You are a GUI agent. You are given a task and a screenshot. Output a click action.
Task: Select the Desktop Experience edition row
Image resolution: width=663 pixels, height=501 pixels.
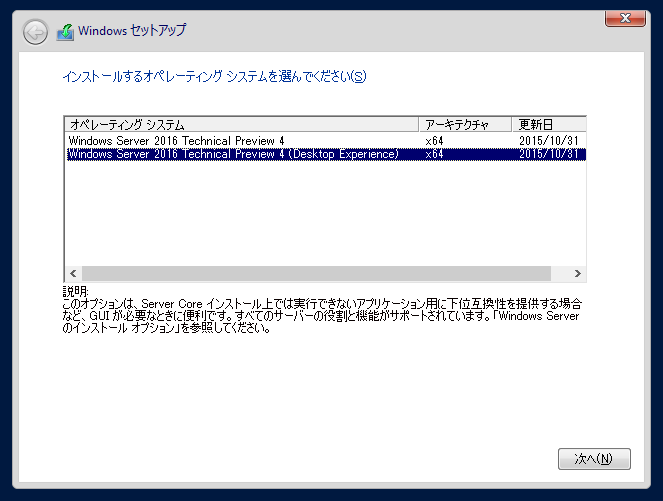click(x=326, y=154)
